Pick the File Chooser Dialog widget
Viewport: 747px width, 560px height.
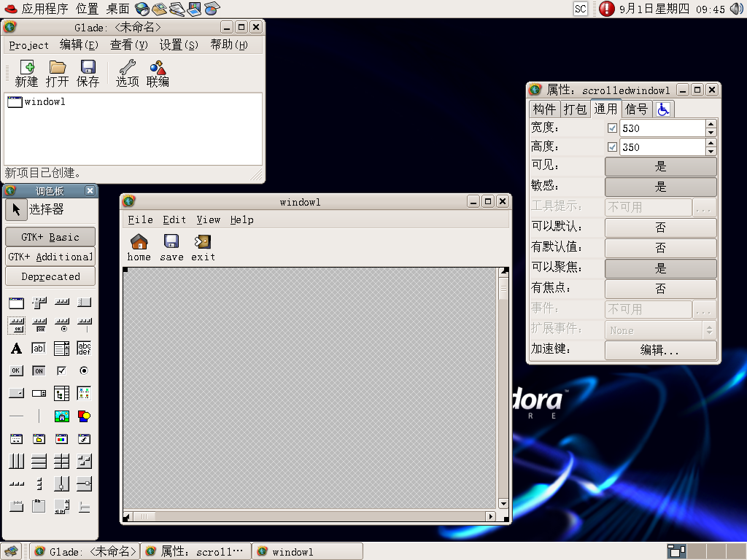coord(39,438)
